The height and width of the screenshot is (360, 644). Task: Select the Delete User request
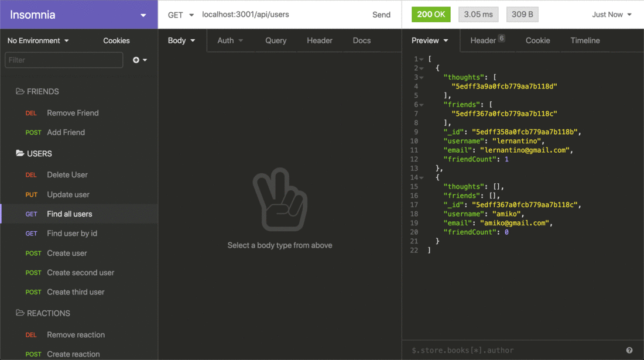79,174
